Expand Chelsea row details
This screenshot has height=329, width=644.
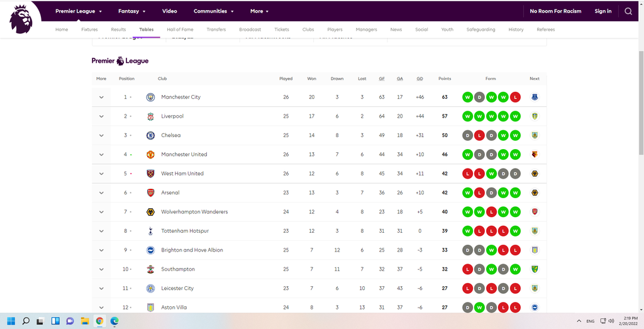click(101, 135)
